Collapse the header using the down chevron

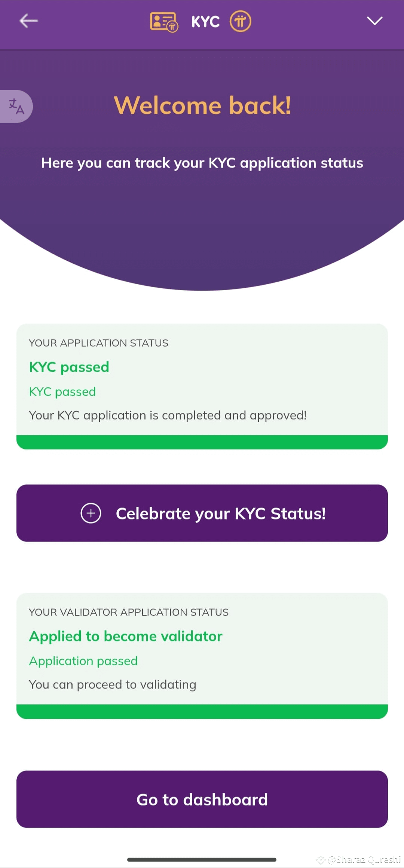tap(375, 21)
